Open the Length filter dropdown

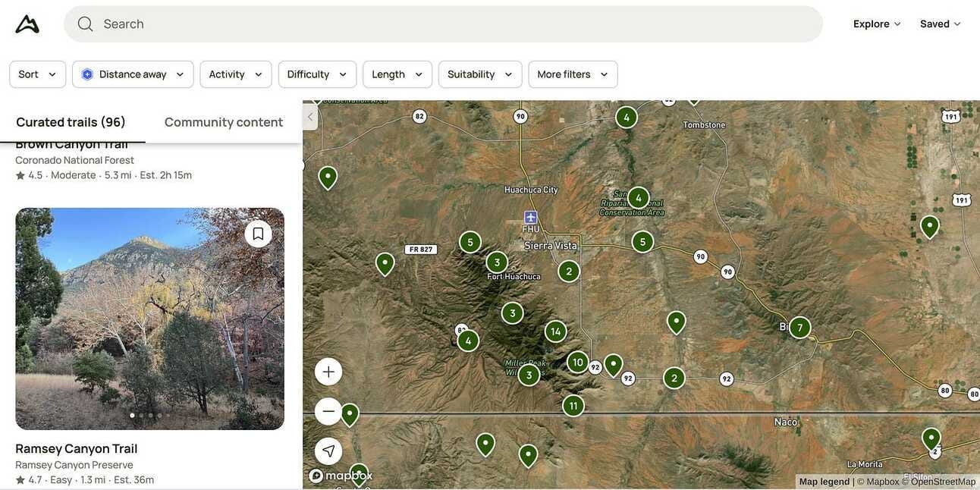397,74
